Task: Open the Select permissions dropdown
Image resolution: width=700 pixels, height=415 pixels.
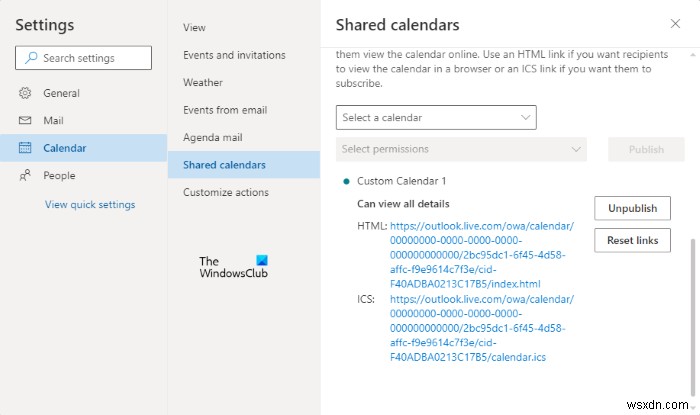Action: 461,149
